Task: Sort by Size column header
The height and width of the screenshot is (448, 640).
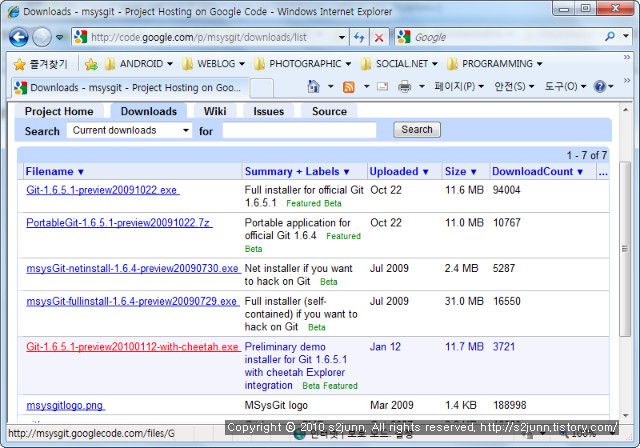Action: click(x=460, y=172)
